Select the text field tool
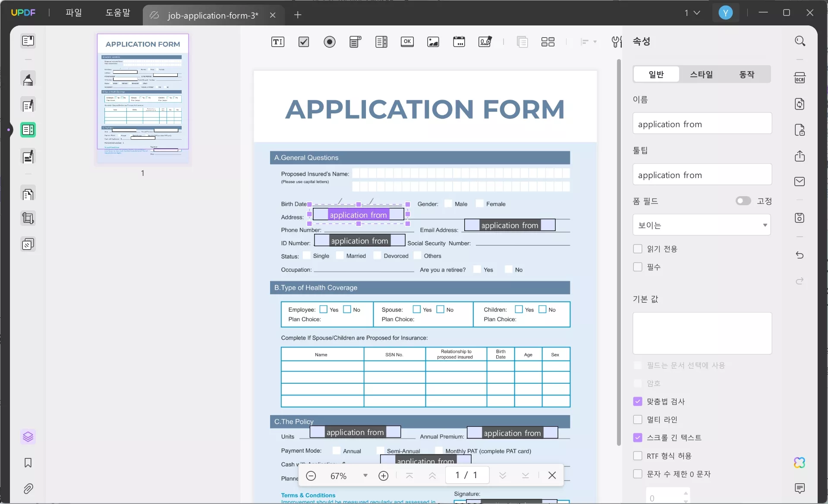Image resolution: width=828 pixels, height=504 pixels. (278, 42)
